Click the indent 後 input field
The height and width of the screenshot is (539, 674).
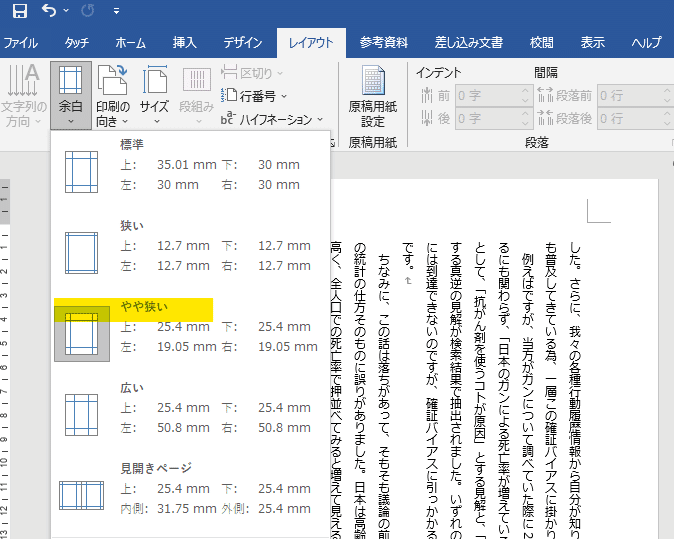point(487,118)
